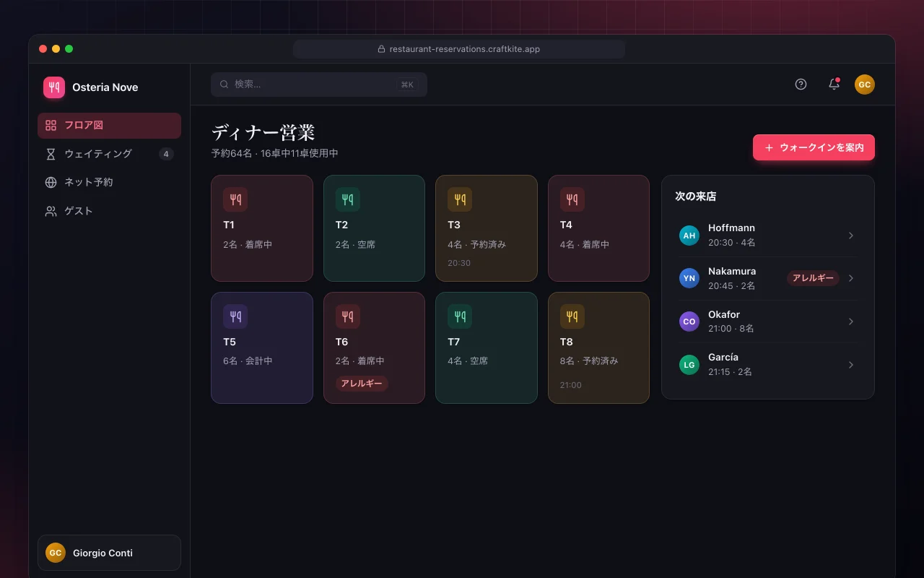
Task: Click the T7 table fork icon
Action: pyautogui.click(x=460, y=316)
